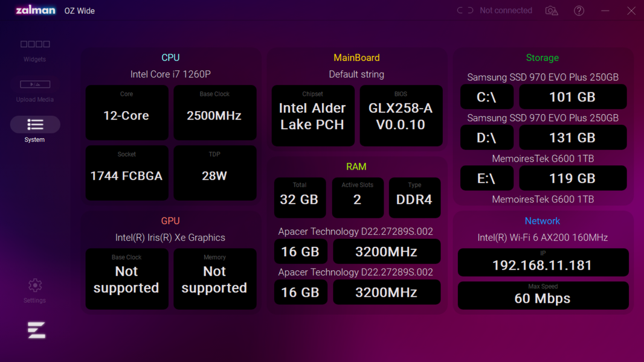Select the System list icon

pos(35,124)
